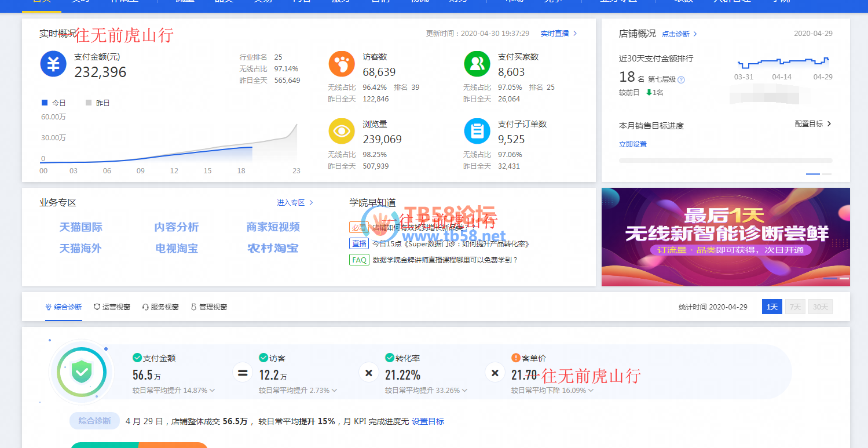This screenshot has height=448, width=868.
Task: Expand 客单价 较日常平均下降 chevron
Action: (x=591, y=391)
